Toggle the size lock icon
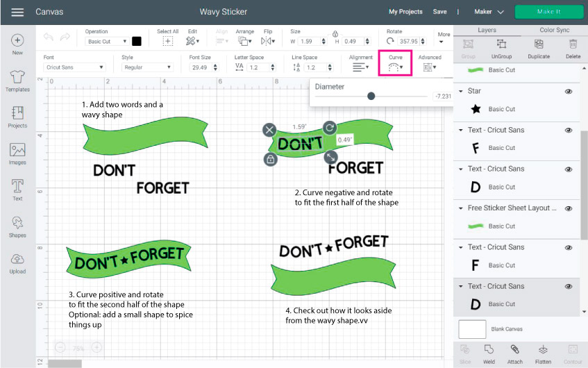This screenshot has width=588, height=368. [335, 34]
